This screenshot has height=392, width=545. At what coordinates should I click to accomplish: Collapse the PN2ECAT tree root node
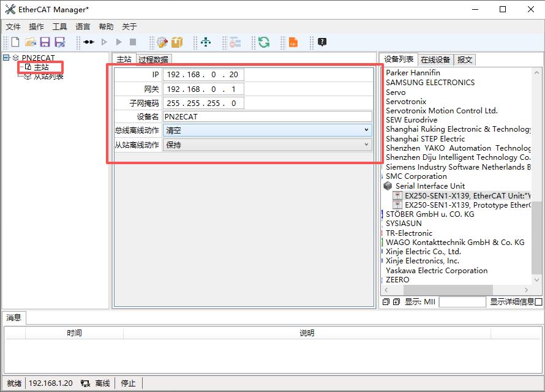pos(6,58)
